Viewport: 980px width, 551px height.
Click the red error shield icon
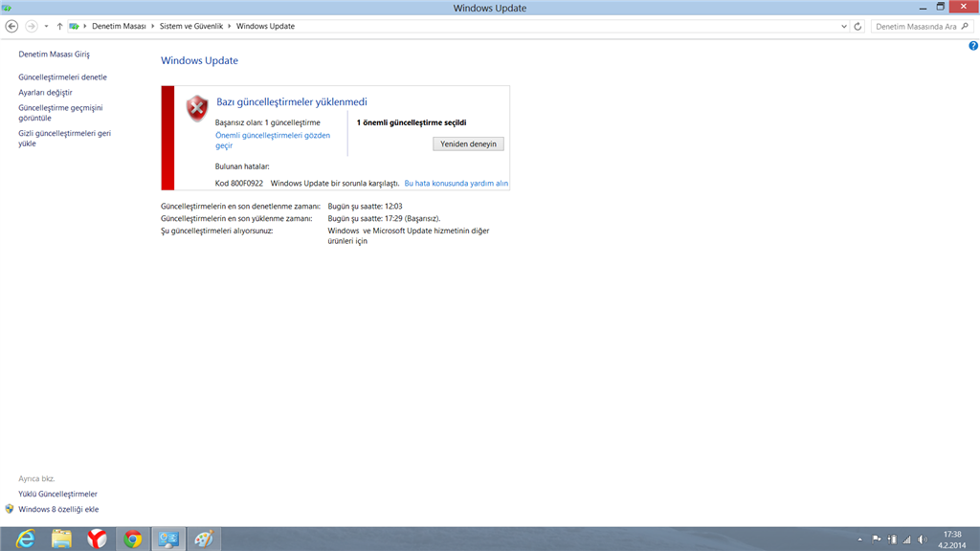tap(197, 109)
